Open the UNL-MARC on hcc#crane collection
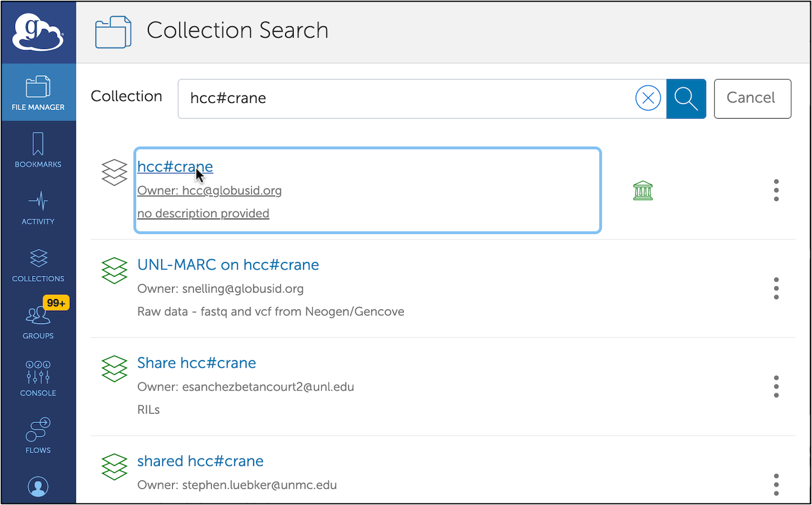This screenshot has width=812, height=505. coord(228,265)
